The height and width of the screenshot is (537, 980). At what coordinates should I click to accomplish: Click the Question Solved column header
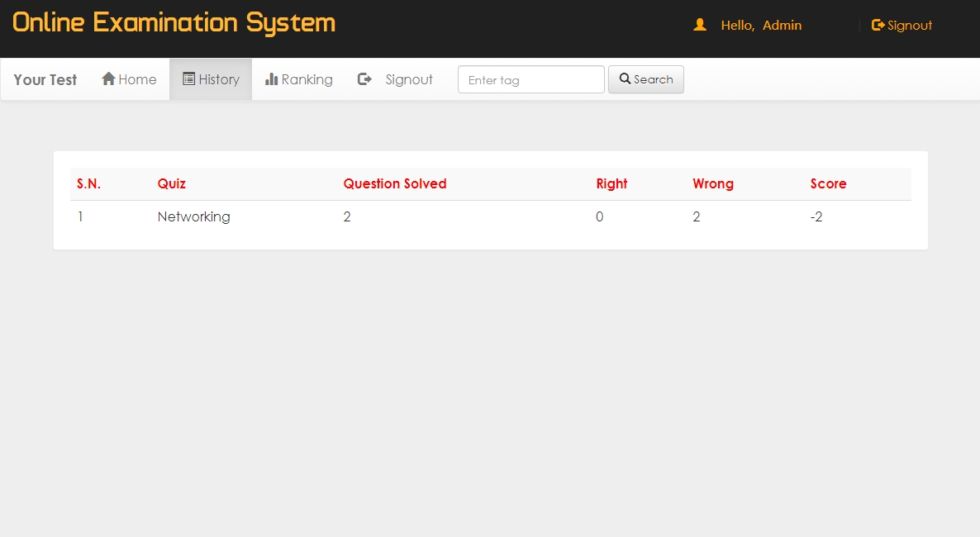tap(395, 183)
